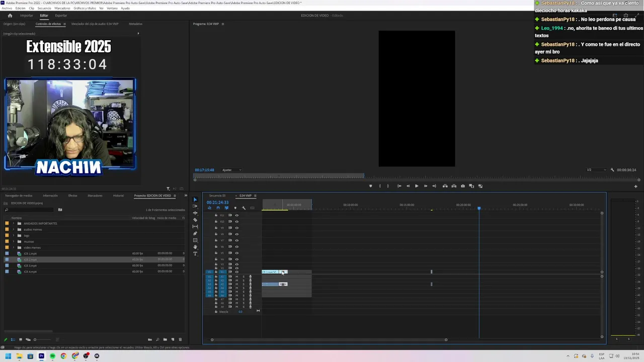This screenshot has width=644, height=362.
Task: Click the Home icon in top bar
Action: click(x=10, y=16)
